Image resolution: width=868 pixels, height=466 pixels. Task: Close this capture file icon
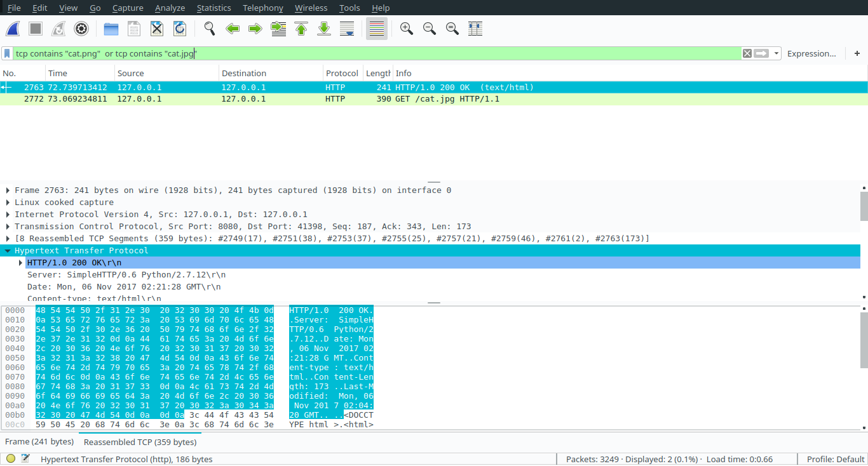pyautogui.click(x=157, y=29)
